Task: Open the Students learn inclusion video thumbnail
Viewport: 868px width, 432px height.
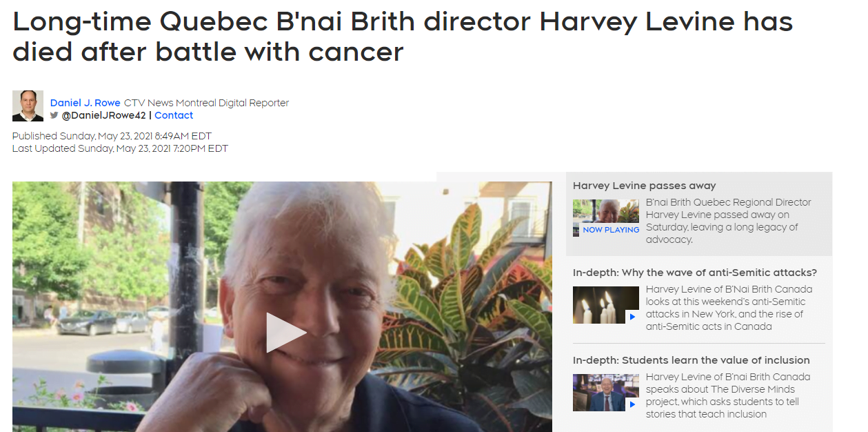Action: [x=606, y=393]
